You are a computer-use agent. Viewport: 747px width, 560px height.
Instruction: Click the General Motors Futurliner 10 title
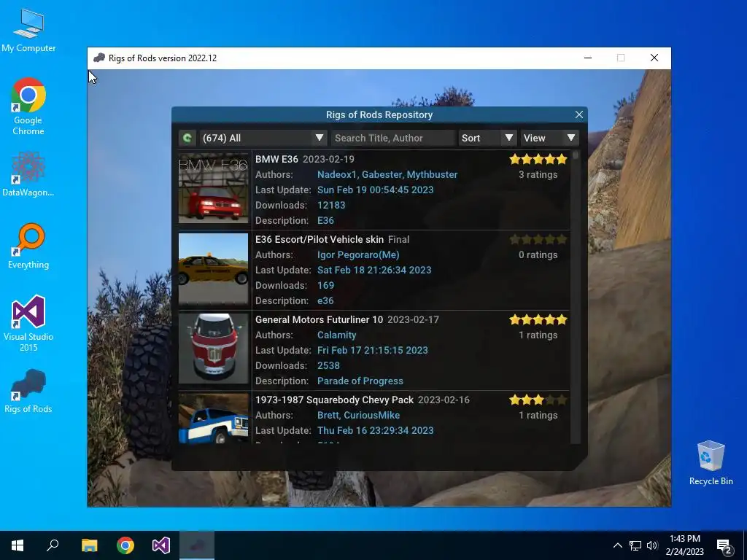[x=320, y=319]
